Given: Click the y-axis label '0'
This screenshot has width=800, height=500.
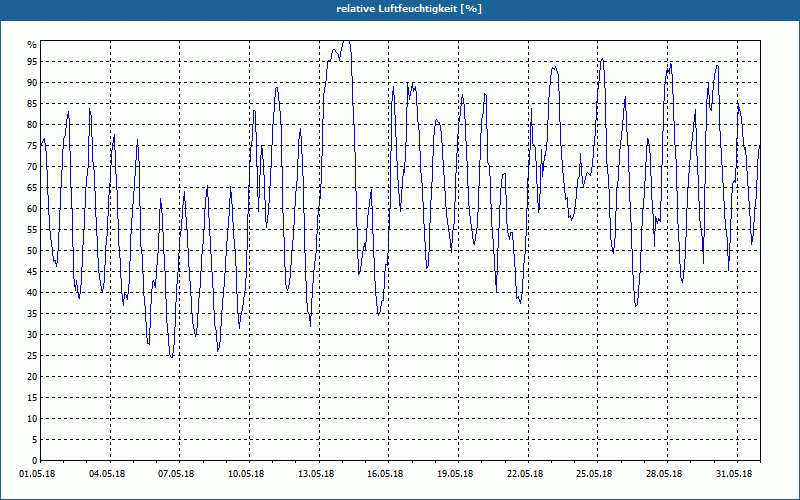Looking at the screenshot, I should coord(34,461).
